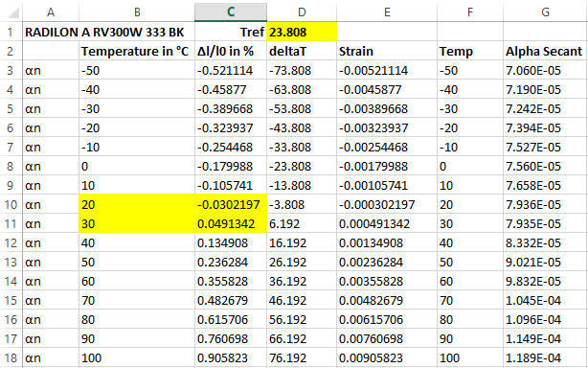Click cell with value -0.179988
Image resolution: width=588 pixels, height=368 pixels.
[x=231, y=166]
